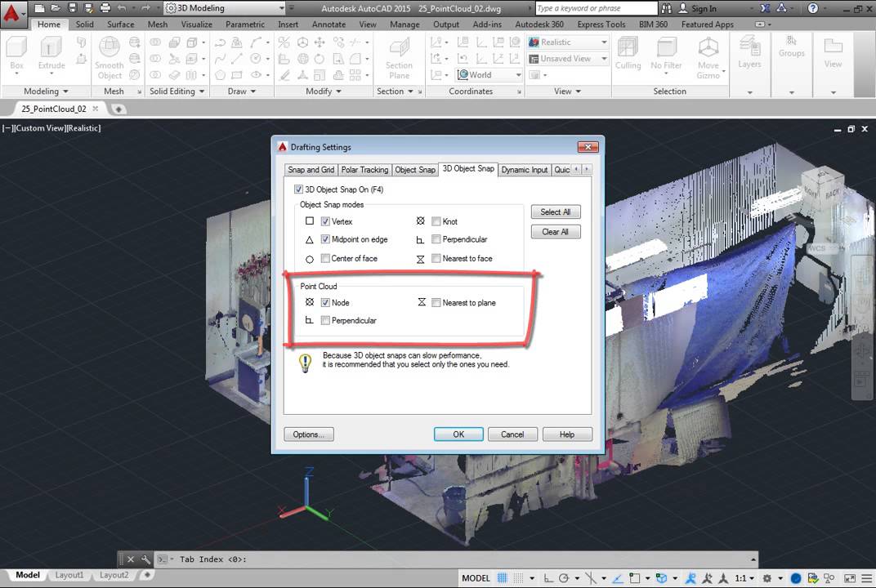Click the 25_PointCloud_02 drawing tab

54,109
